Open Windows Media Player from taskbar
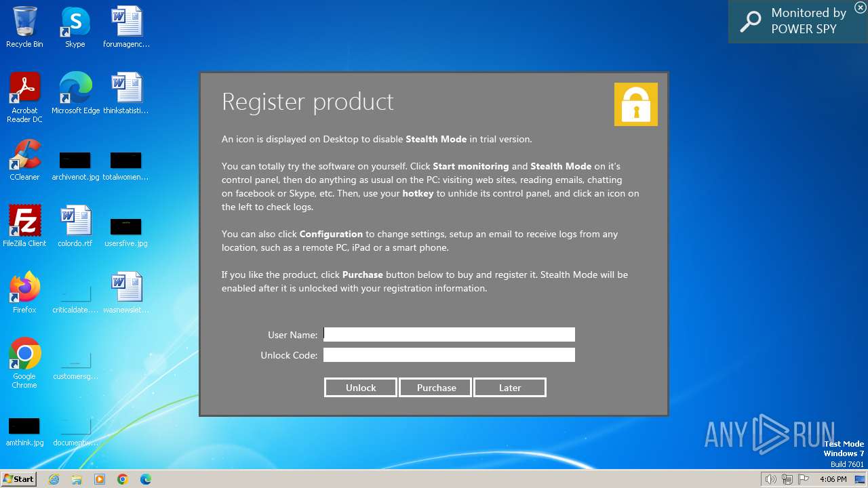The height and width of the screenshot is (488, 868). click(100, 479)
